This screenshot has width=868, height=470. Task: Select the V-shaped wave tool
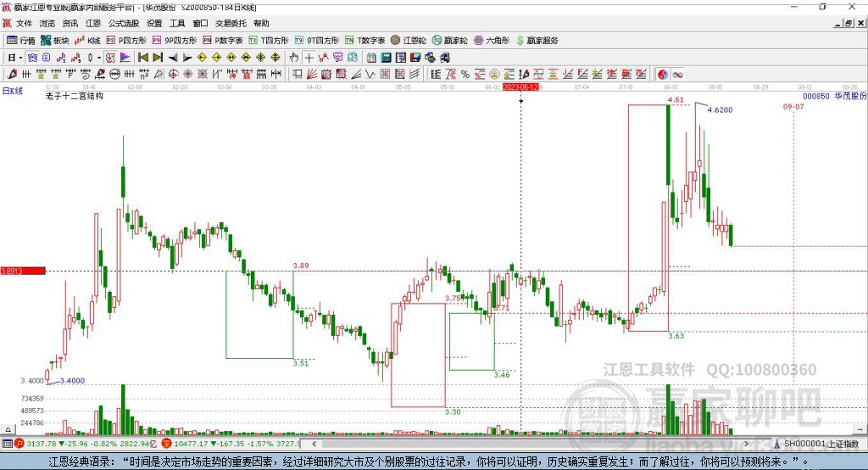click(371, 74)
